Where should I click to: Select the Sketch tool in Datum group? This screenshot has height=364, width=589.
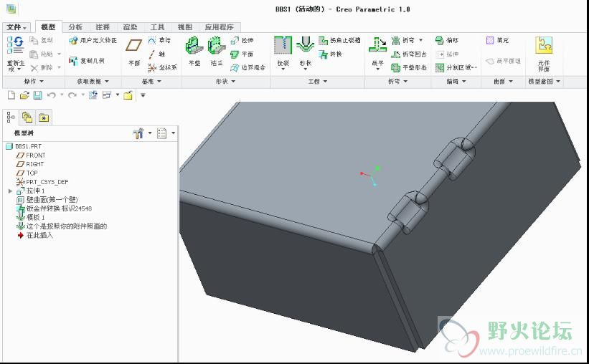159,40
